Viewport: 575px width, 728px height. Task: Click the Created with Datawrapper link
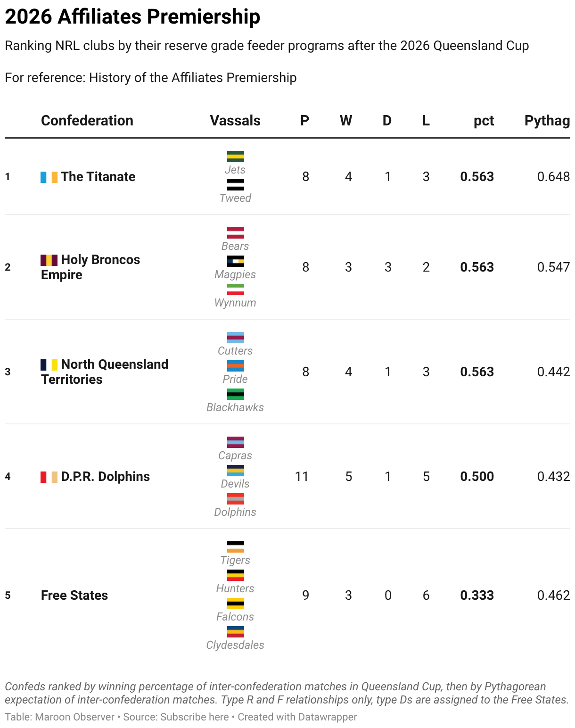(297, 717)
